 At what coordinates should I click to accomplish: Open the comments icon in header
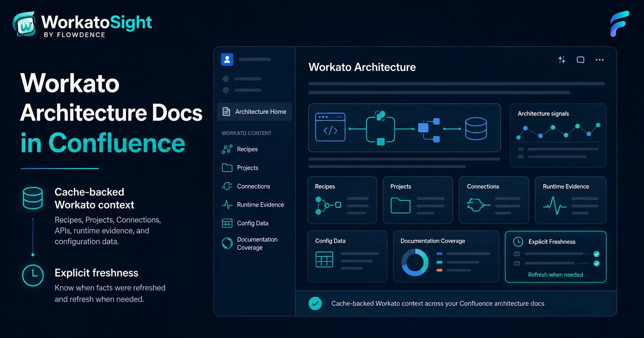[580, 60]
